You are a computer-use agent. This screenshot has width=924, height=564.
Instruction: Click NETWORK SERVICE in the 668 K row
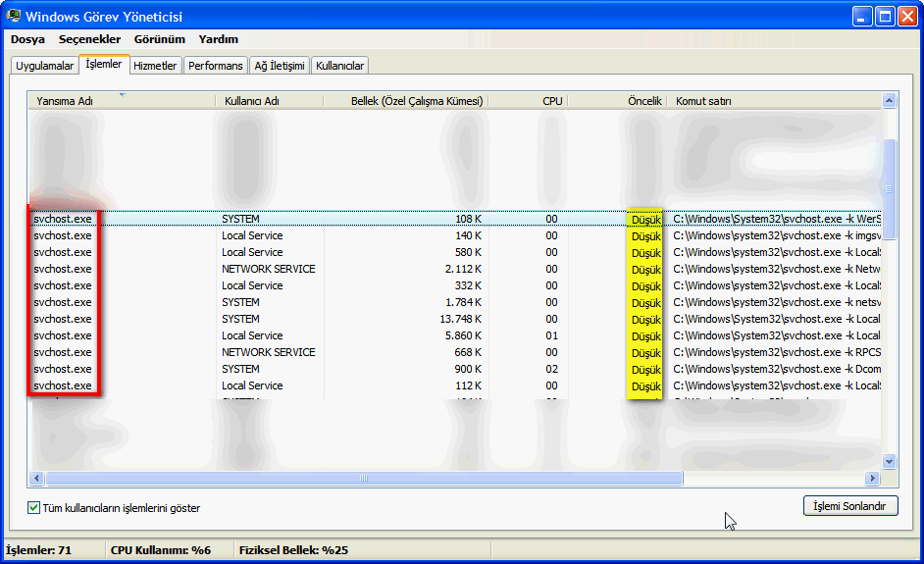[269, 352]
